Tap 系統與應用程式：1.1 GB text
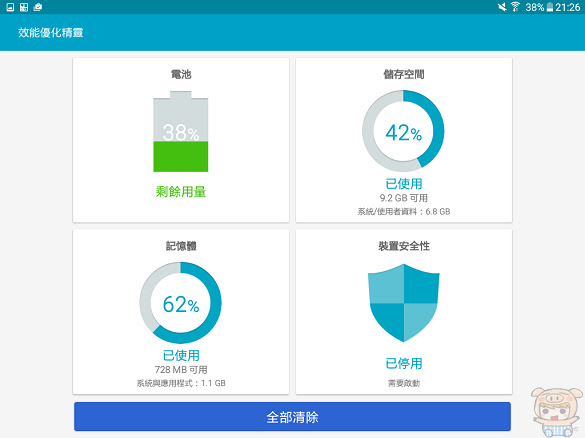Screen dimensions: 585x438 pos(181,383)
